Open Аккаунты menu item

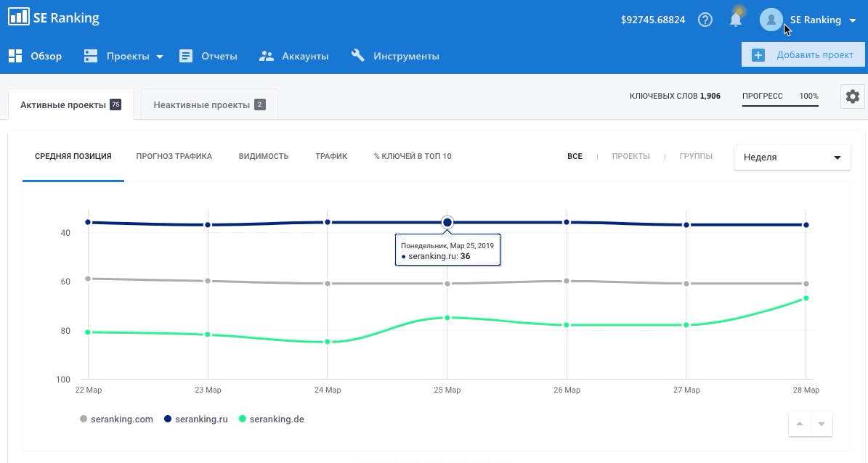click(305, 56)
